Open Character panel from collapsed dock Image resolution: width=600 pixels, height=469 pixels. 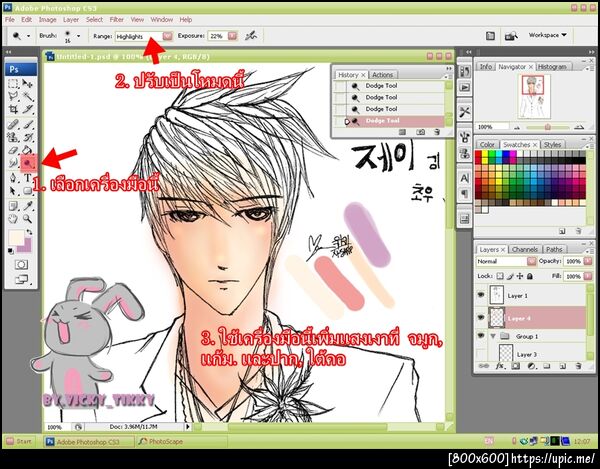(x=464, y=178)
